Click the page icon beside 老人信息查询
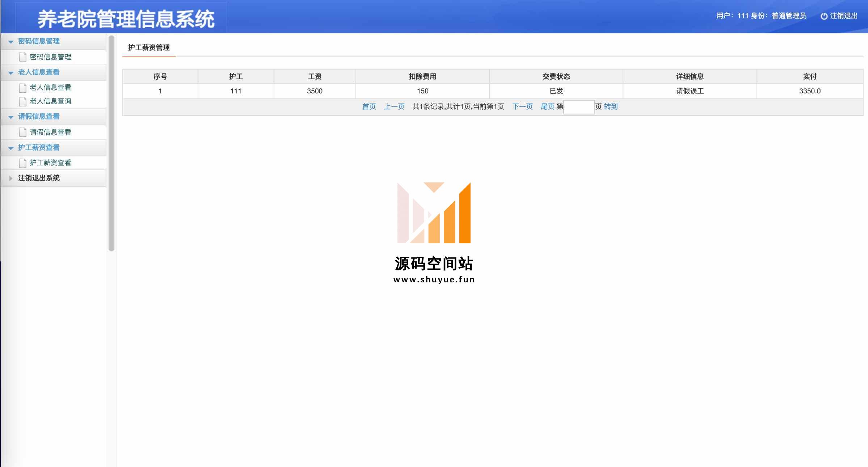 tap(23, 101)
